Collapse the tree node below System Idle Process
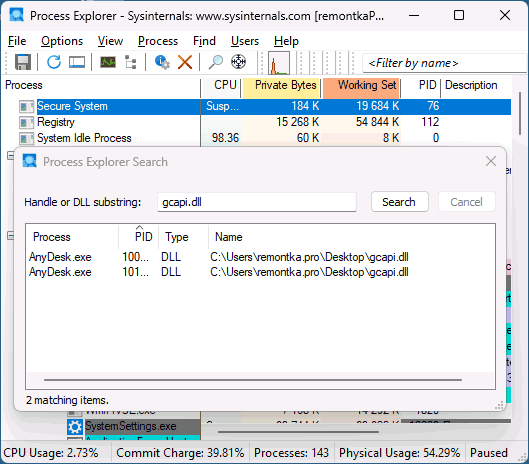This screenshot has width=529, height=464. tap(10, 156)
